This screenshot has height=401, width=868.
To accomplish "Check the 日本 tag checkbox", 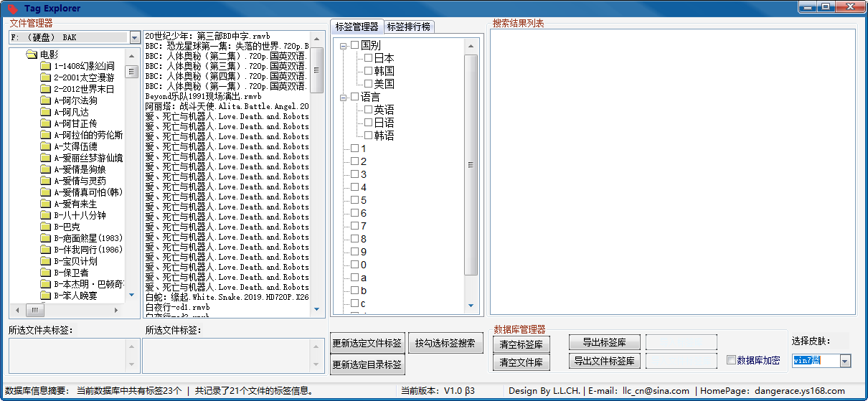I will (368, 58).
